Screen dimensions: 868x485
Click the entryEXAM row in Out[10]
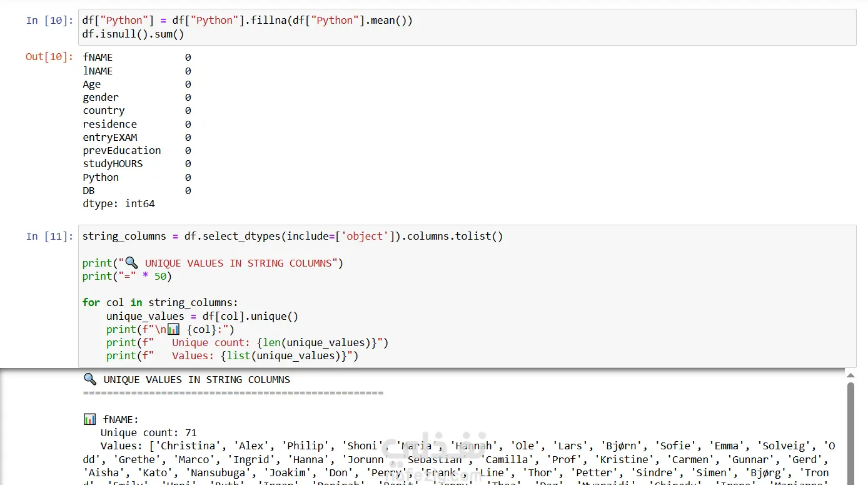(x=137, y=138)
